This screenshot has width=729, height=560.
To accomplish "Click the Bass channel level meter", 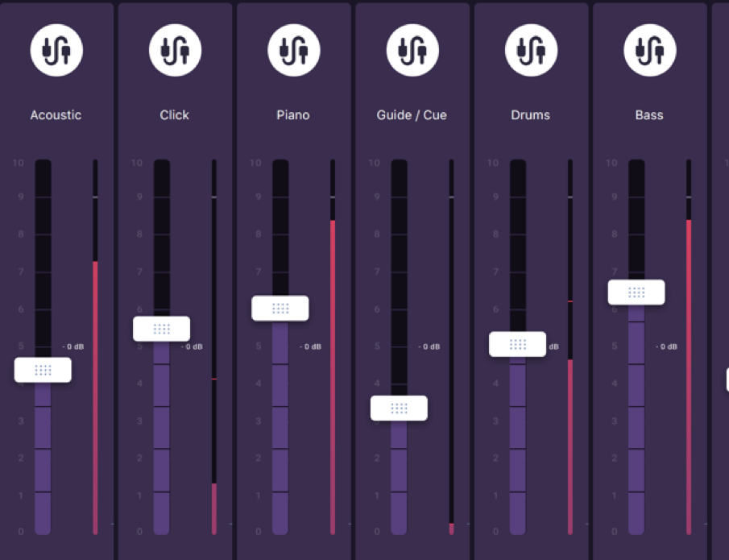I will click(689, 347).
